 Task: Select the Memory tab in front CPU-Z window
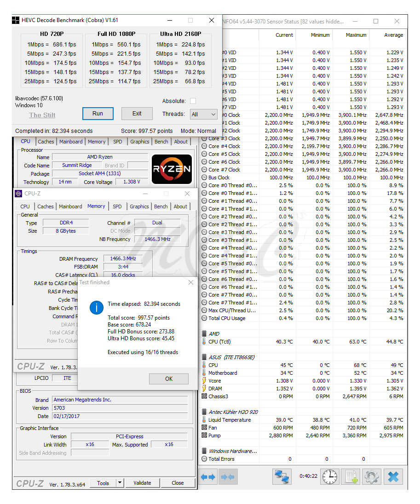pos(96,206)
